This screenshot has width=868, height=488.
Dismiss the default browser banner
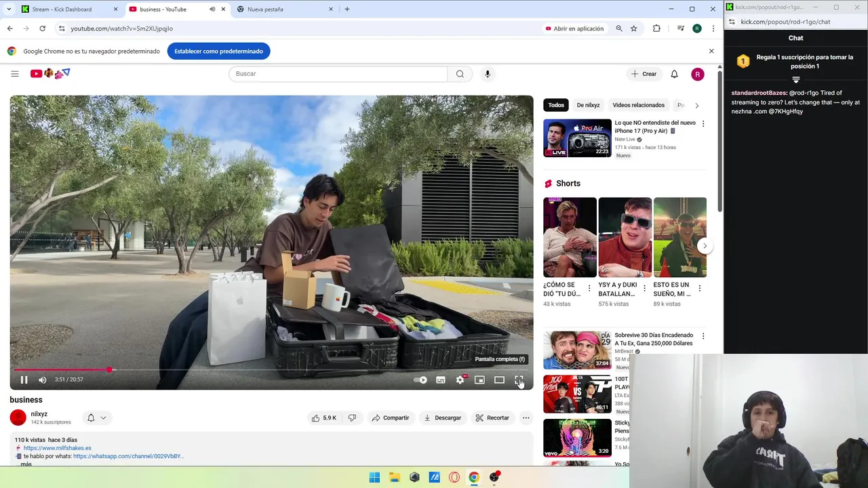711,51
